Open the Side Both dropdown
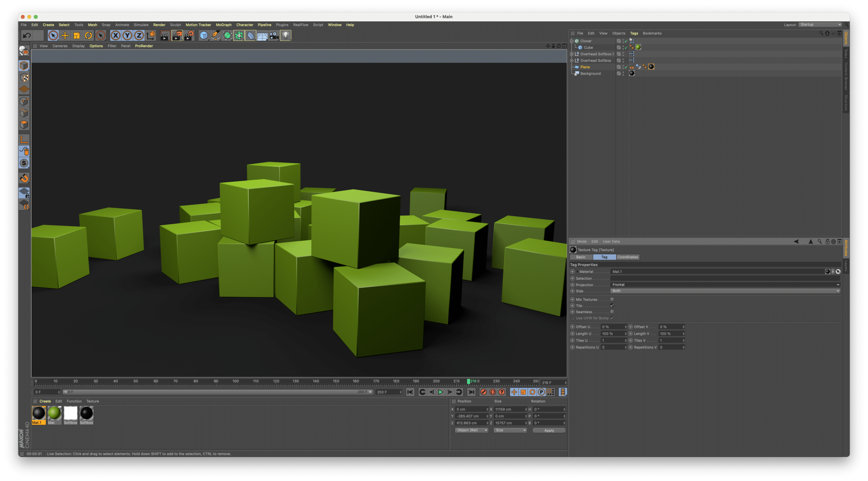868x481 pixels. [725, 291]
